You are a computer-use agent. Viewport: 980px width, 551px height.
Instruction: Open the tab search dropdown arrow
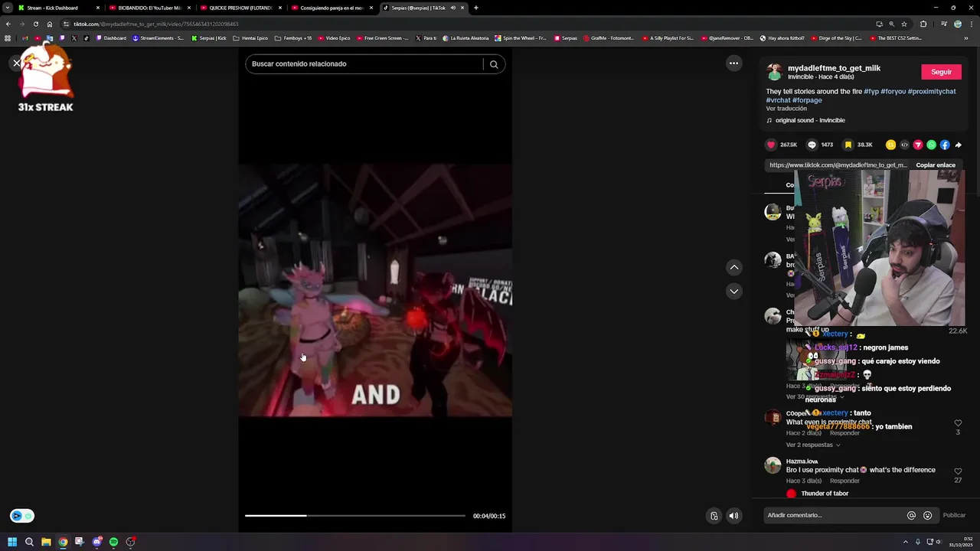pos(7,8)
